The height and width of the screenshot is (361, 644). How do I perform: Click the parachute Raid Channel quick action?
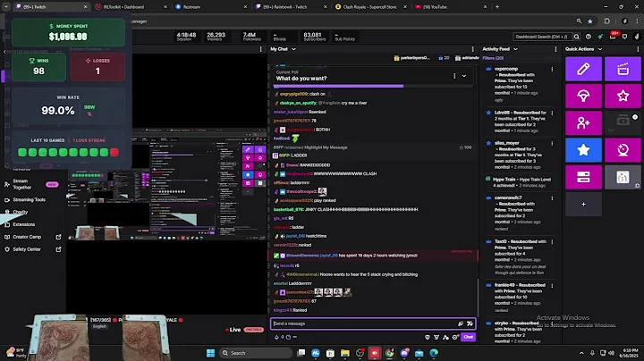tap(583, 96)
